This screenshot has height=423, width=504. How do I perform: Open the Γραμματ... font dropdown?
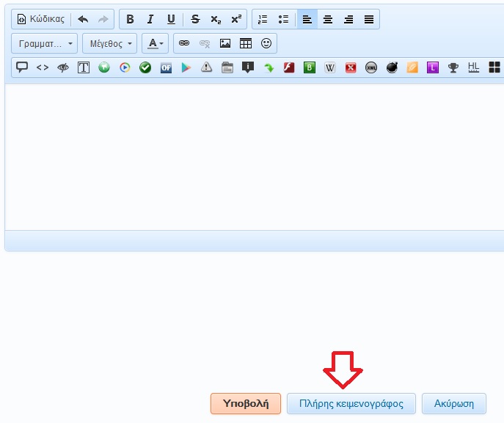(x=44, y=43)
